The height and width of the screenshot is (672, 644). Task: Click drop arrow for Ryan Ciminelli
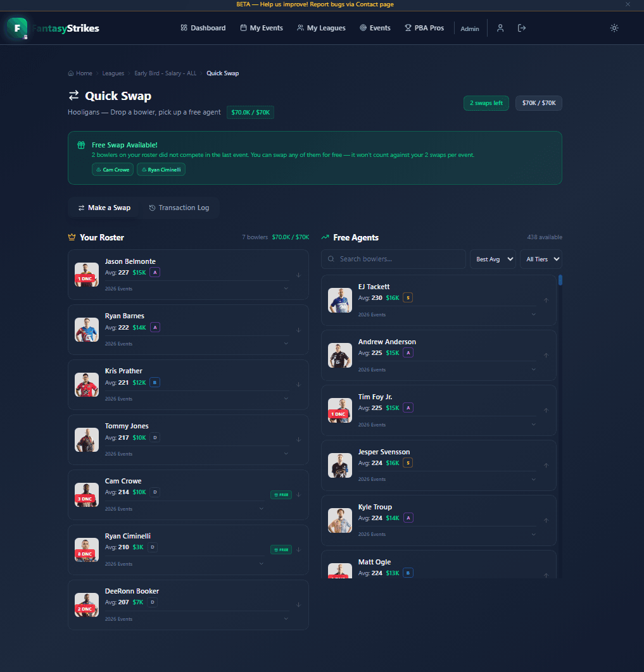[x=298, y=549]
